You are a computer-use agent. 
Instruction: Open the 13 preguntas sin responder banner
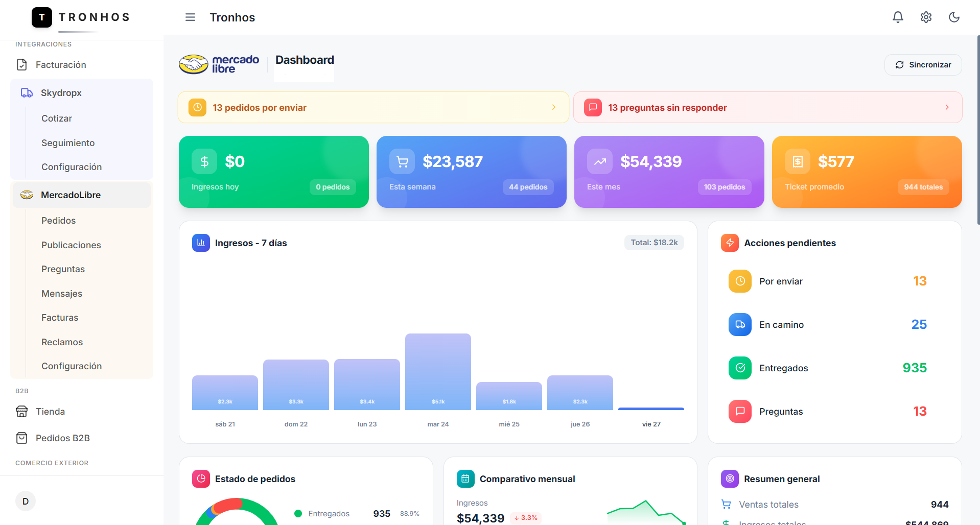point(767,107)
